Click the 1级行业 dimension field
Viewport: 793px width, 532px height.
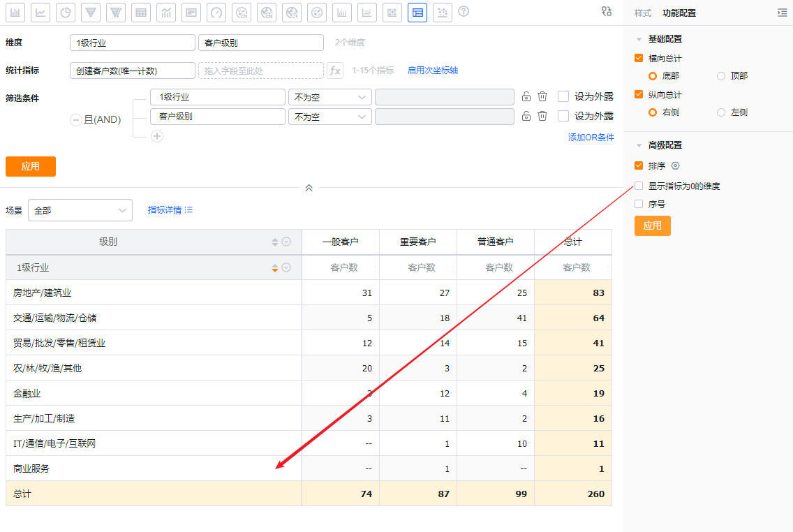click(x=133, y=43)
